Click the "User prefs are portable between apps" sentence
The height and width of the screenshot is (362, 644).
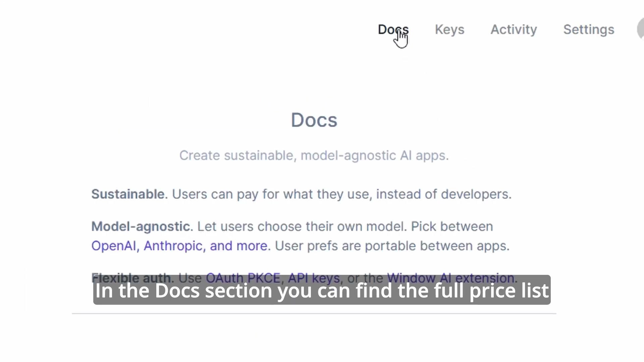pyautogui.click(x=392, y=246)
